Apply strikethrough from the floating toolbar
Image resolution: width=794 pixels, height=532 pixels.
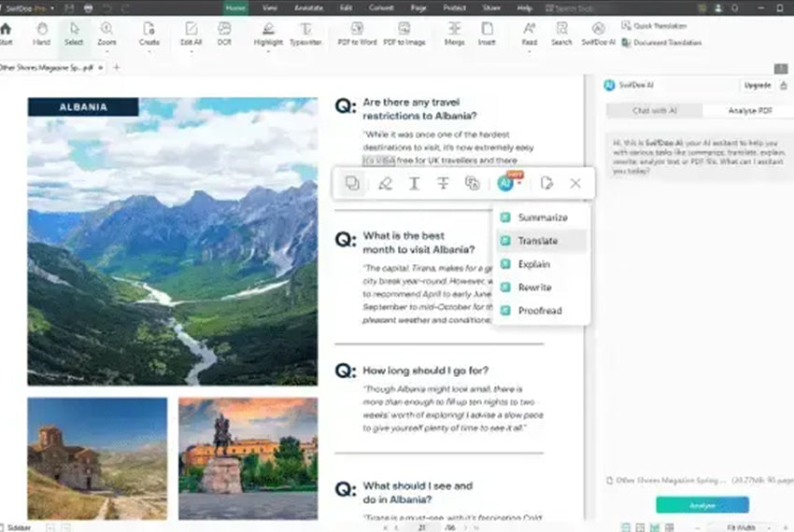444,184
